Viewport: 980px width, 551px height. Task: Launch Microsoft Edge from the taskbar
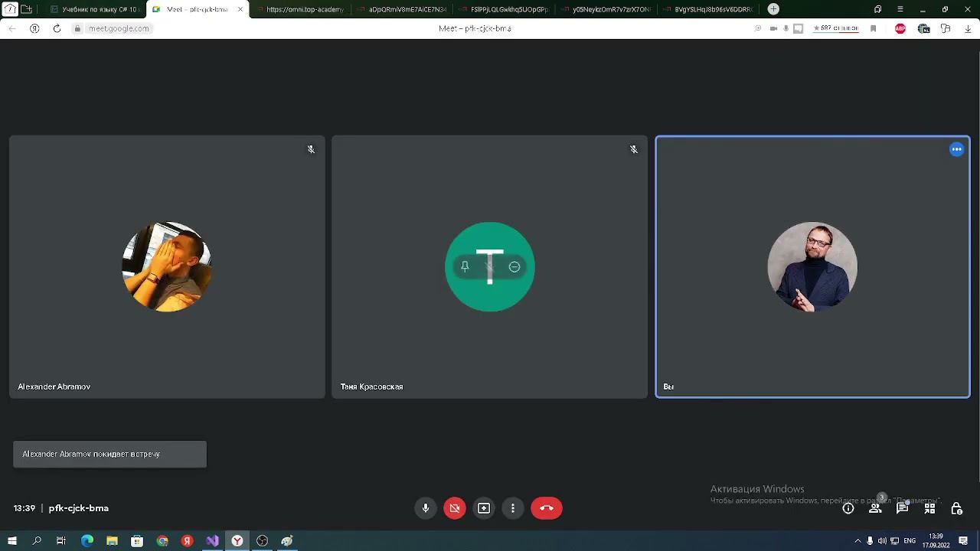87,541
